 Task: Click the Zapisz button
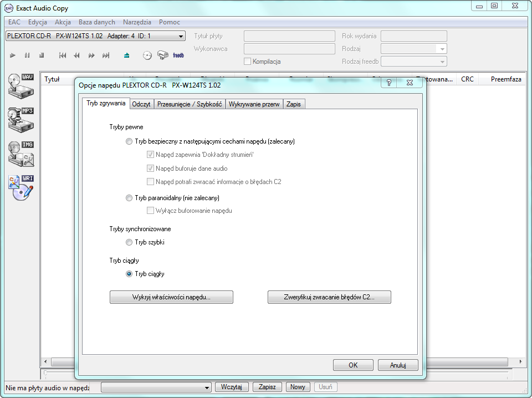coord(267,387)
